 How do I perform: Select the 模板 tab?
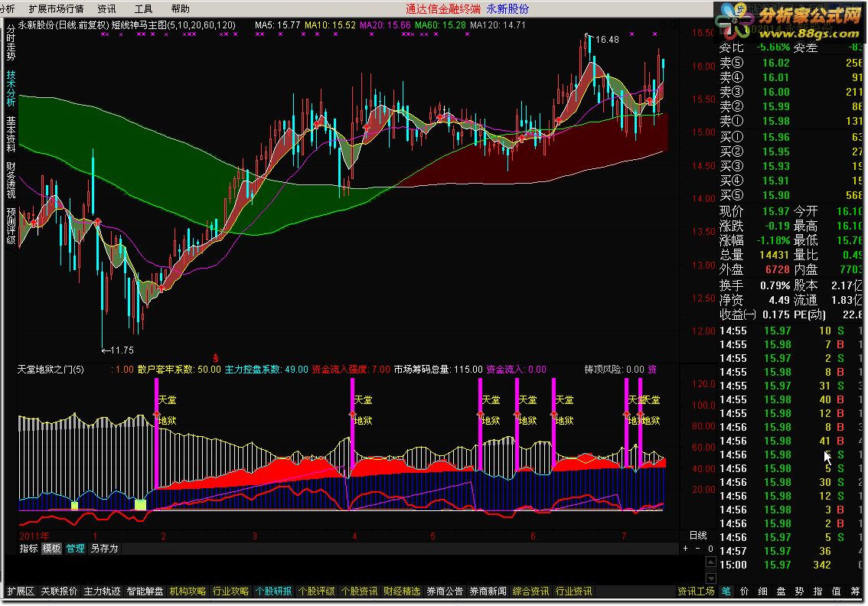pos(51,549)
